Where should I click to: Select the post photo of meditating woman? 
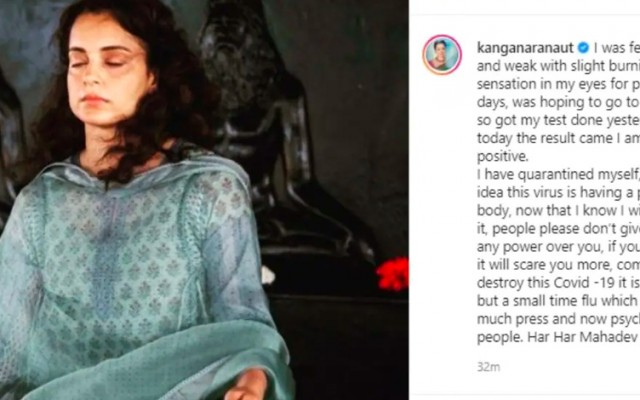point(204,200)
